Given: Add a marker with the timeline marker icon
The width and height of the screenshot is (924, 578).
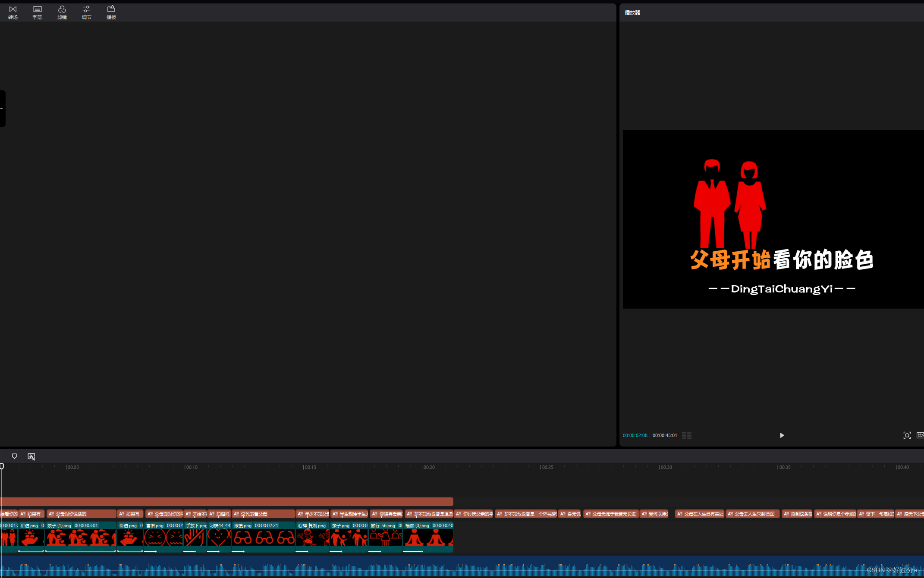Looking at the screenshot, I should point(14,456).
